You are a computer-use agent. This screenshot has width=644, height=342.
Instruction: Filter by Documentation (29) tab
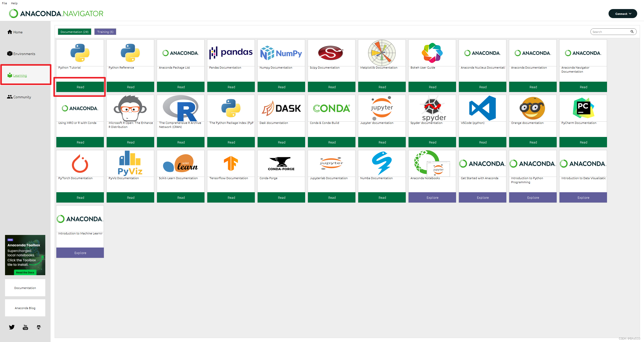[x=74, y=32]
